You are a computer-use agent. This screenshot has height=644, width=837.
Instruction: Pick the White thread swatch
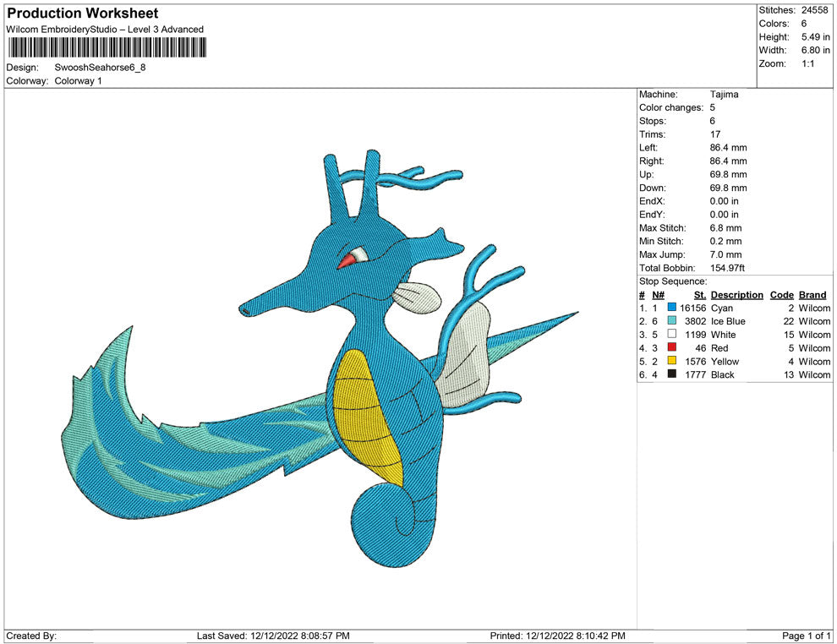click(x=672, y=335)
